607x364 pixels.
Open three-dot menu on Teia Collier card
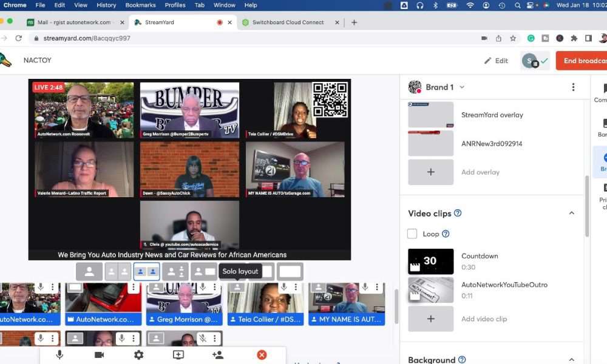coord(296,286)
